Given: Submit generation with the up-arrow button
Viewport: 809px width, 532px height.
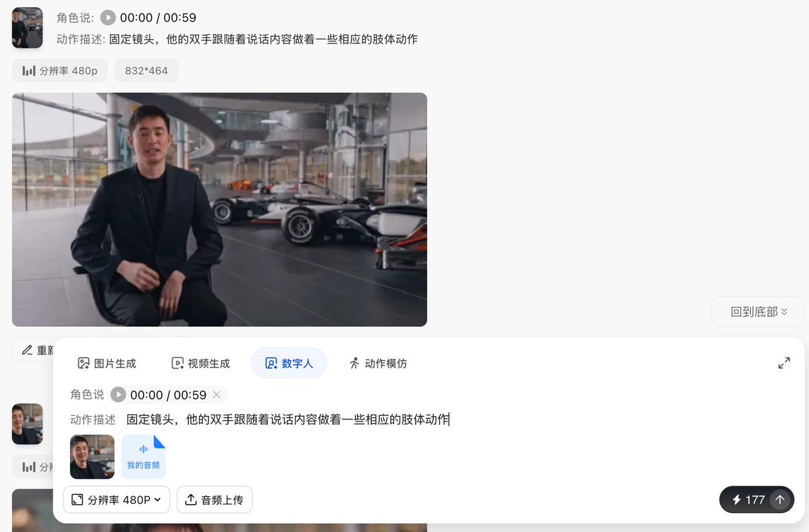Looking at the screenshot, I should click(779, 500).
